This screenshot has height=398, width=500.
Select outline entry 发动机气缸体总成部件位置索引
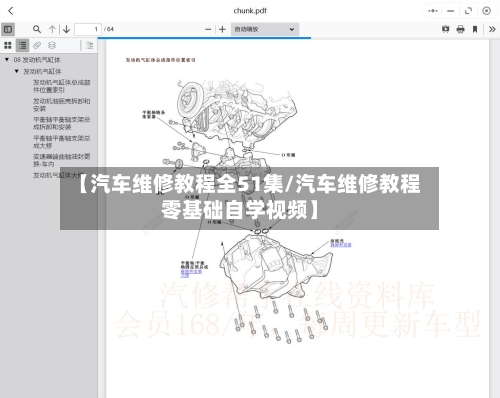[62, 86]
